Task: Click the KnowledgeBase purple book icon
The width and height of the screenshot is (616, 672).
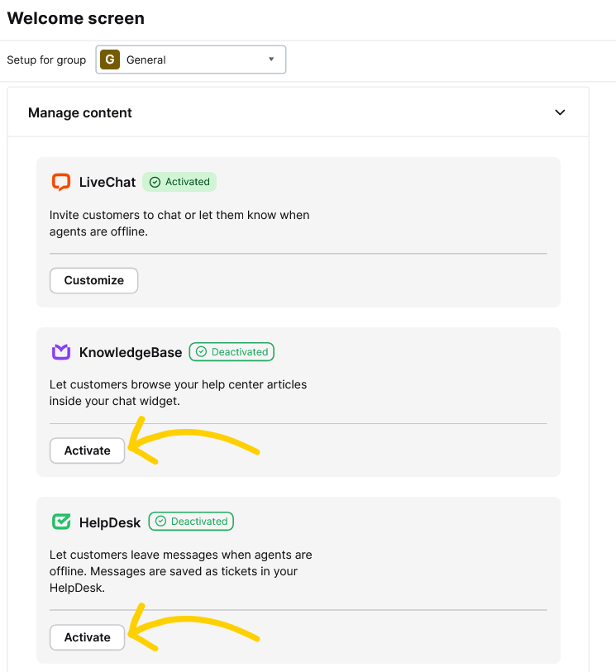Action: [61, 352]
